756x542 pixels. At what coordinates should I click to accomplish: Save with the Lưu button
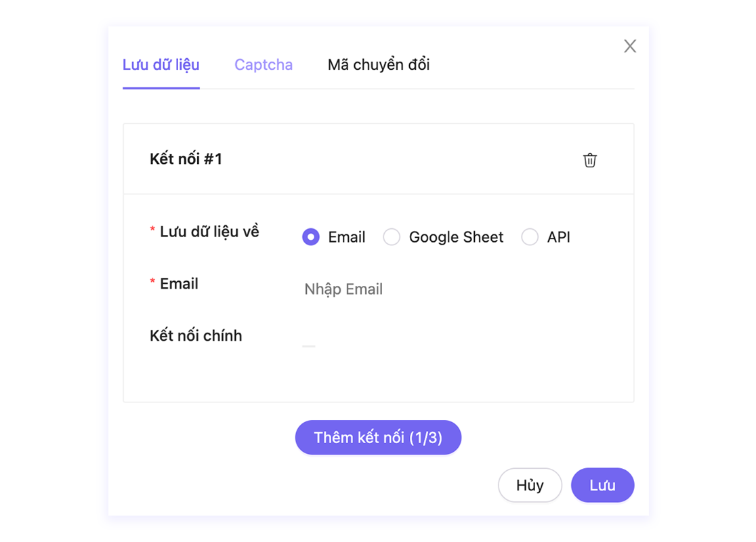point(602,485)
